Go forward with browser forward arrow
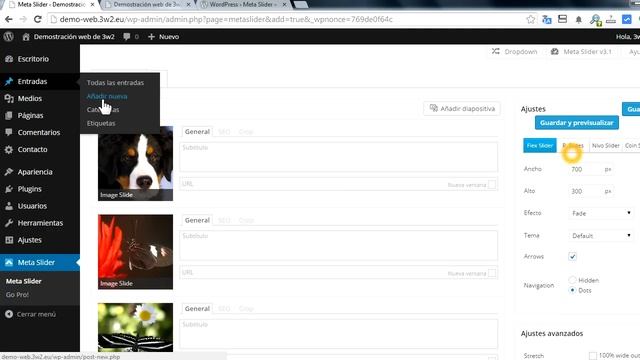 point(23,19)
